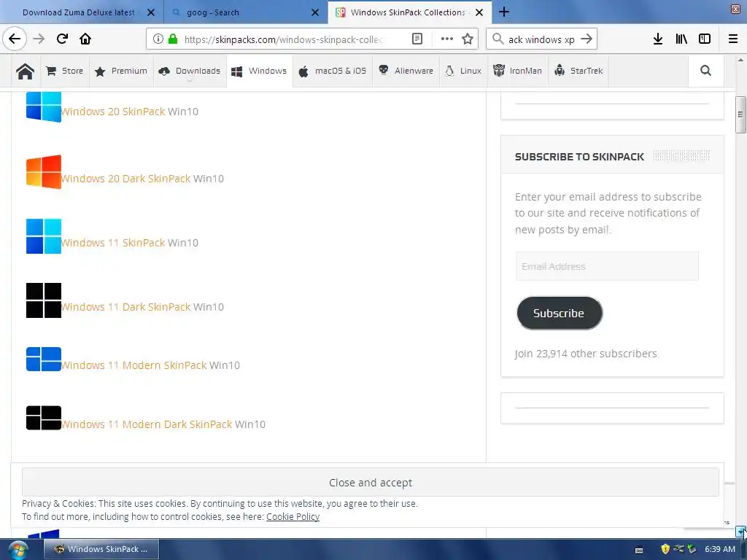This screenshot has width=747, height=560.
Task: Click the Windows 20 SkinPack logo thumbnail
Action: point(43,107)
